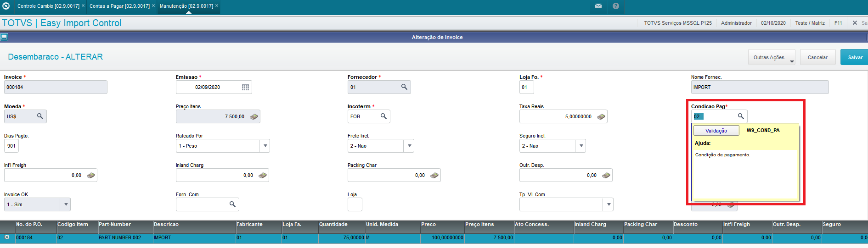Click Administrador in header bar
Viewport: 868px width, 248px height.
click(736, 23)
